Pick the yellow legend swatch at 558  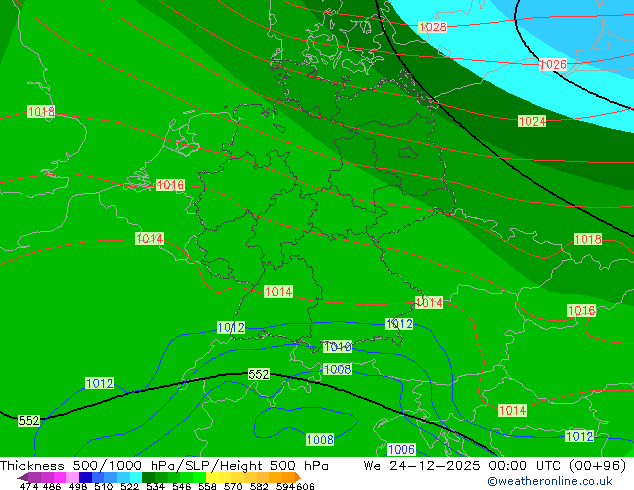click(212, 477)
